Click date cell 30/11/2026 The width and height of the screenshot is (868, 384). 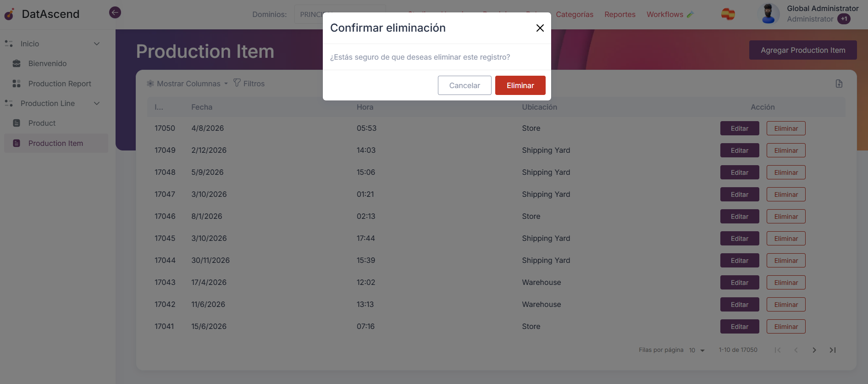pyautogui.click(x=210, y=260)
